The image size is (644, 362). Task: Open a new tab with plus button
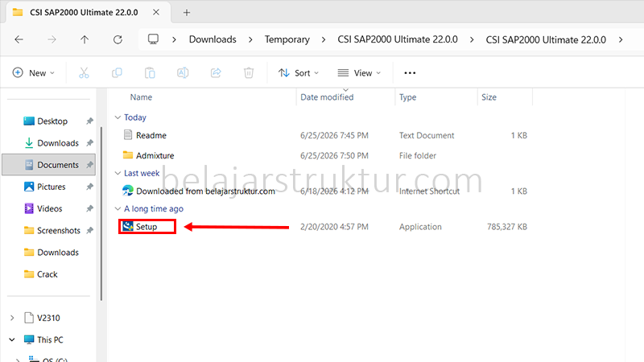[x=187, y=13]
